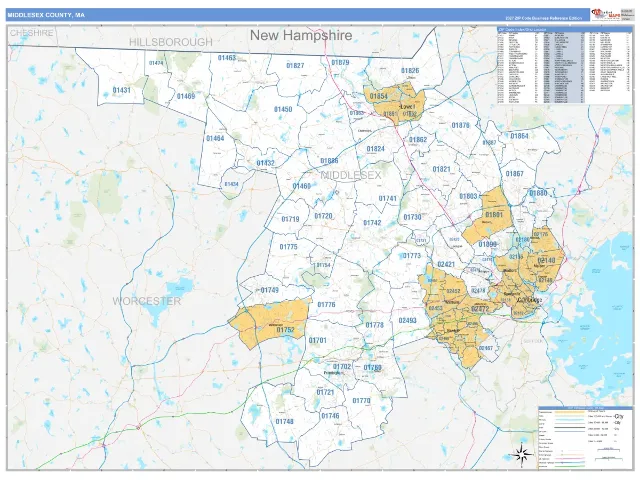Click the "MIDDLESEX COUNTY, MA" header title

pyautogui.click(x=46, y=15)
